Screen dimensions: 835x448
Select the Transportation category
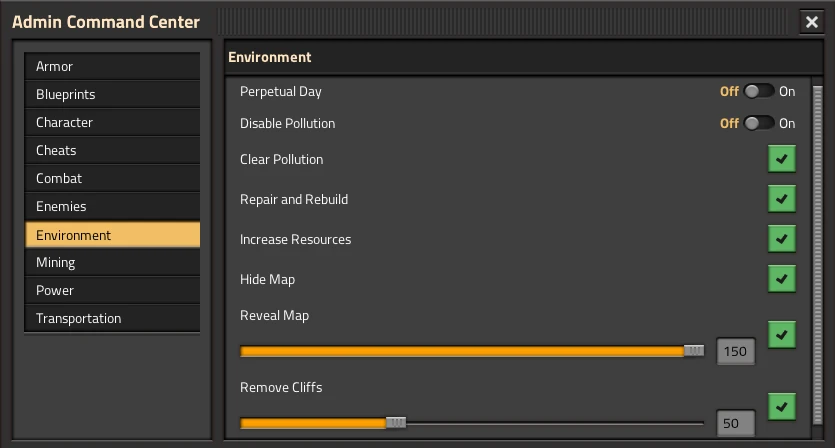112,319
